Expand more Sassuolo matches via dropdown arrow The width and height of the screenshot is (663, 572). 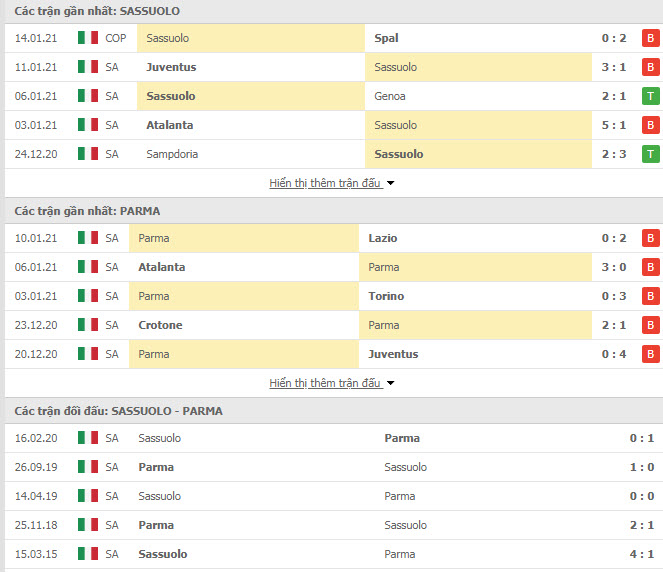(x=390, y=183)
